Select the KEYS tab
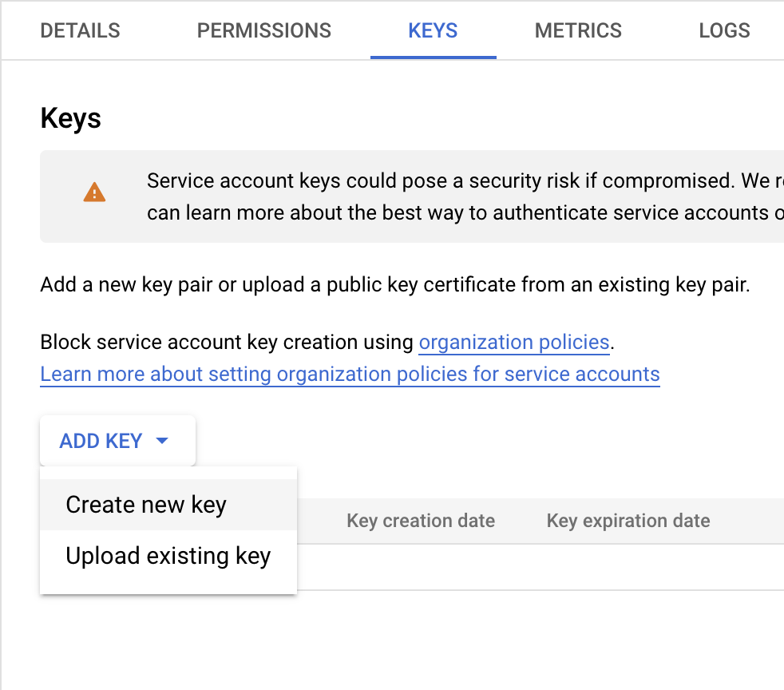Viewport: 784px width, 690px height. pyautogui.click(x=433, y=30)
